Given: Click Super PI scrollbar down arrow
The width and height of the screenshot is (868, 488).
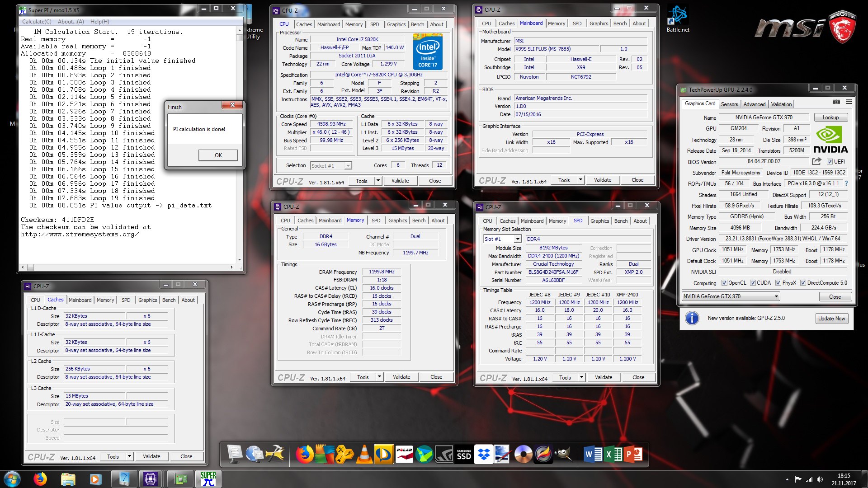Looking at the screenshot, I should coord(240,260).
